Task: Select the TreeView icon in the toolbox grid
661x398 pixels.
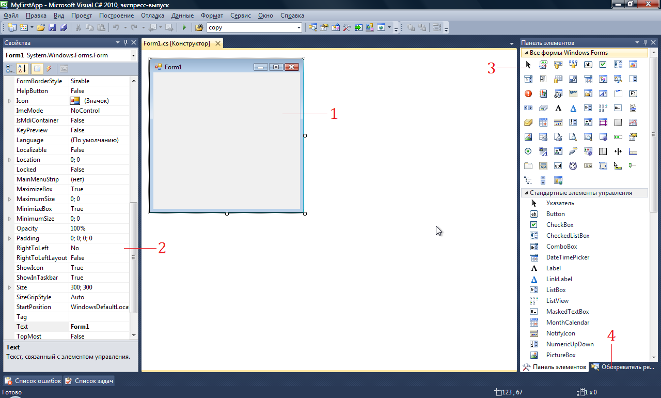Action: (528, 180)
